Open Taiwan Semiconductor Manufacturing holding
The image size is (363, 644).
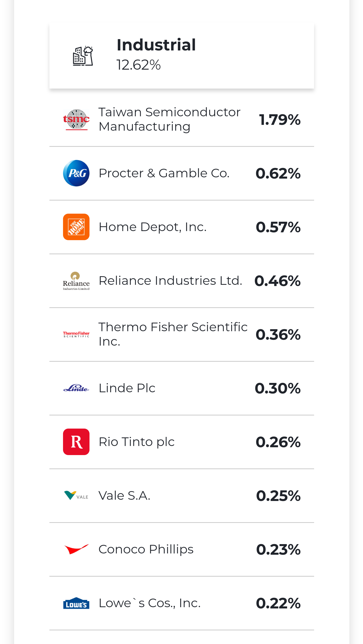pyautogui.click(x=169, y=119)
